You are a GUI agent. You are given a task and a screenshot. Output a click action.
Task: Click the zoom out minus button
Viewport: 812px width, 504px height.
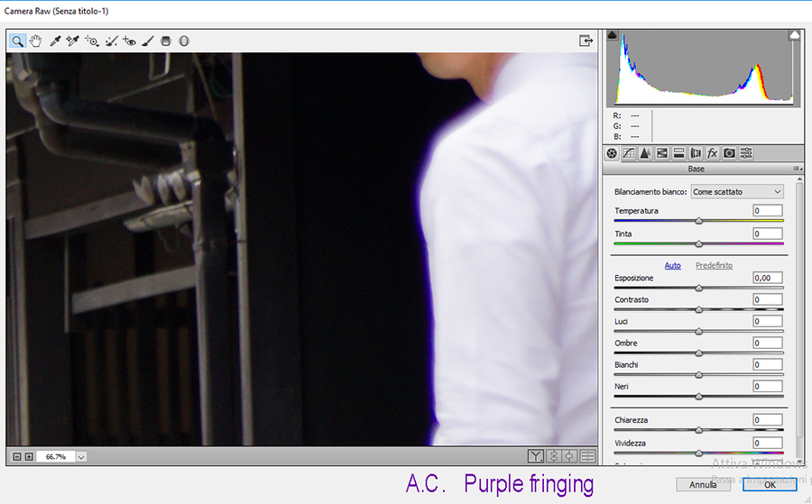click(16, 457)
